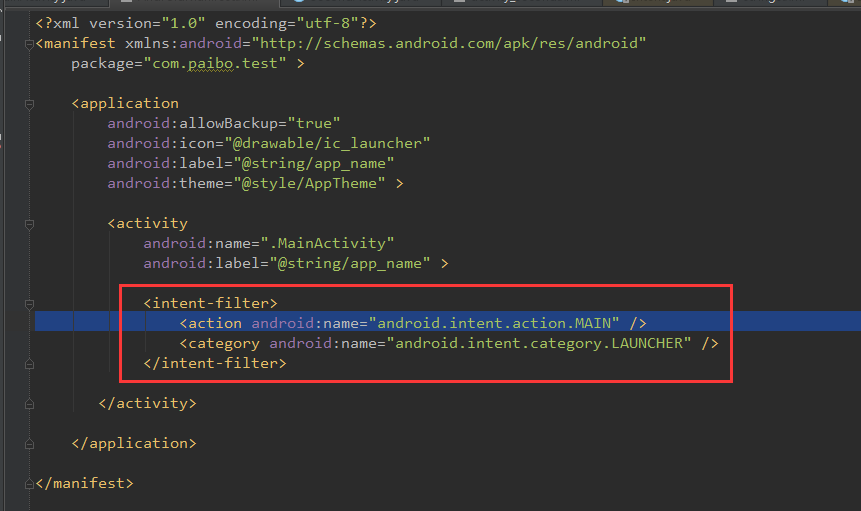Screen dimensions: 861x511
Task: Click the <action tag name
Action: point(211,323)
